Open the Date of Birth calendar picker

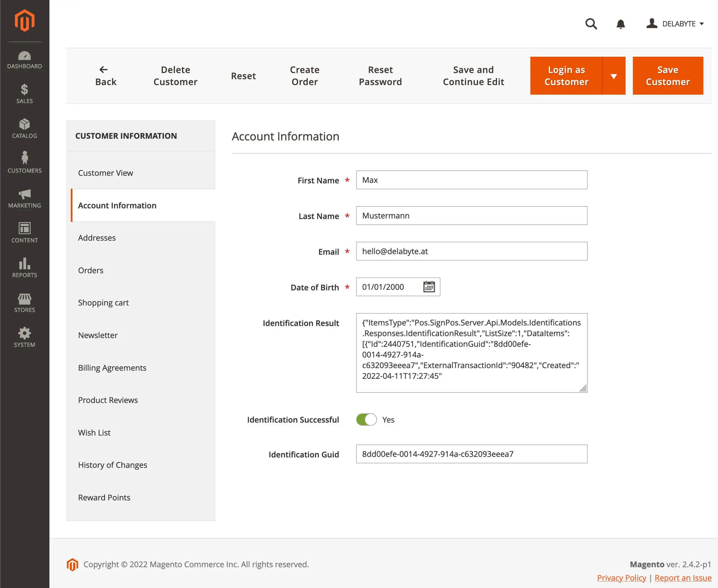point(429,287)
